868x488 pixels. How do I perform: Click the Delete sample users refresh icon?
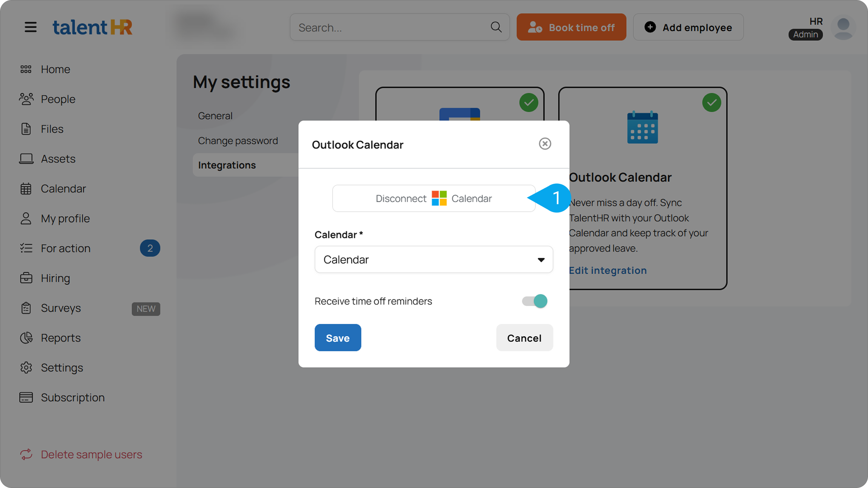(26, 454)
